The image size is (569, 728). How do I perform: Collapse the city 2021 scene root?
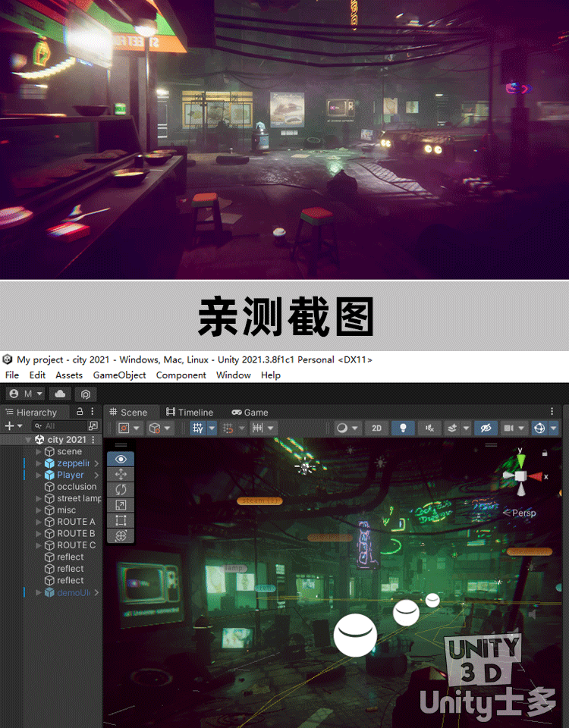pos(28,440)
